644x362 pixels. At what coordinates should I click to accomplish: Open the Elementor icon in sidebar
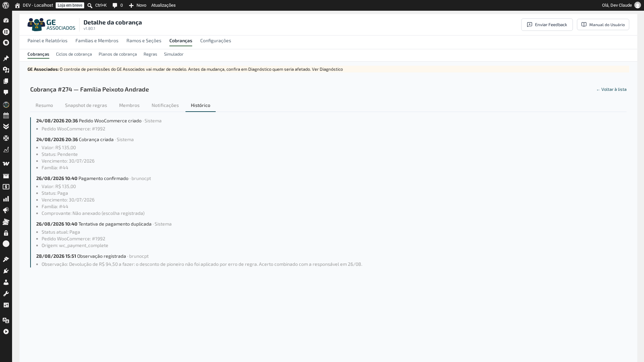pos(6,32)
